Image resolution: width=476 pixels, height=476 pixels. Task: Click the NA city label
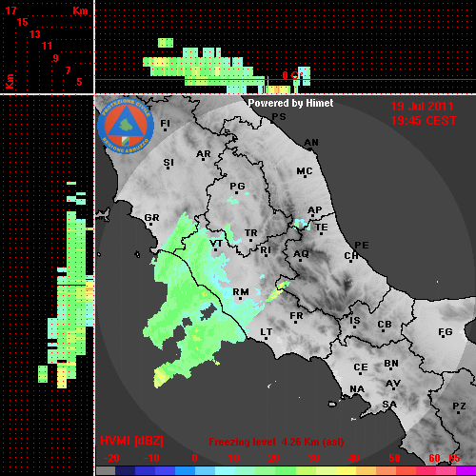(x=357, y=388)
